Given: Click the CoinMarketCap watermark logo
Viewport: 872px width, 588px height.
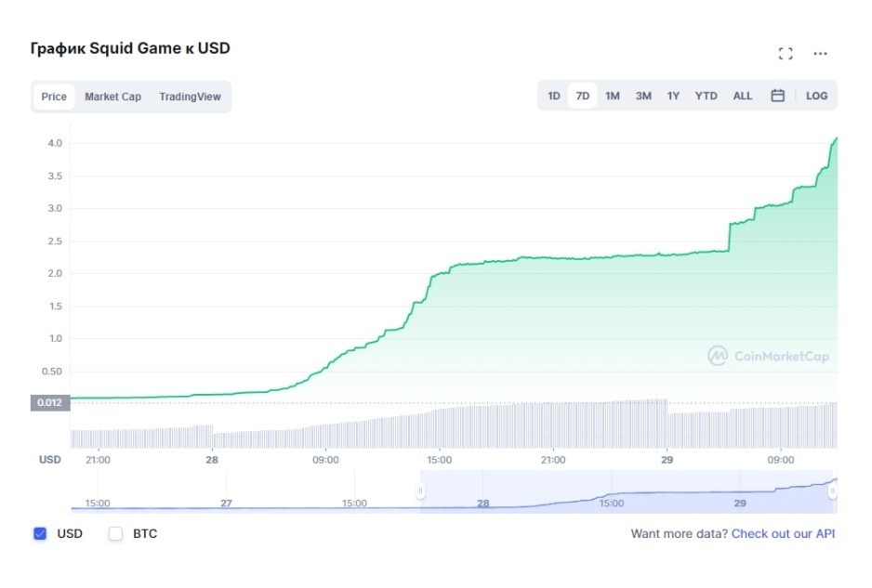Looking at the screenshot, I should (x=768, y=356).
